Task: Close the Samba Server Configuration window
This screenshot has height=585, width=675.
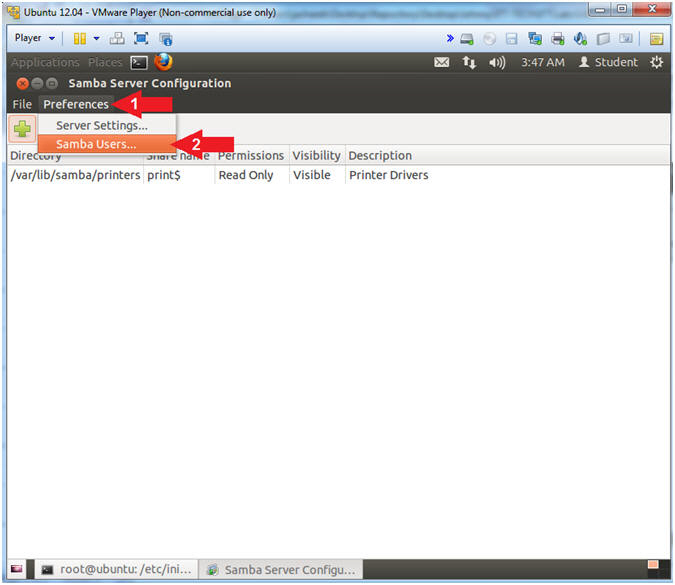Action: pos(22,83)
